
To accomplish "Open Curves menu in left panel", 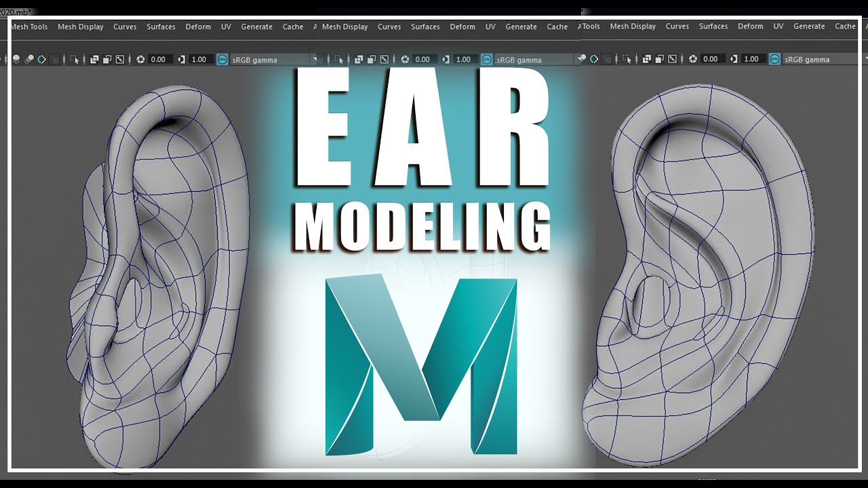I will point(125,27).
